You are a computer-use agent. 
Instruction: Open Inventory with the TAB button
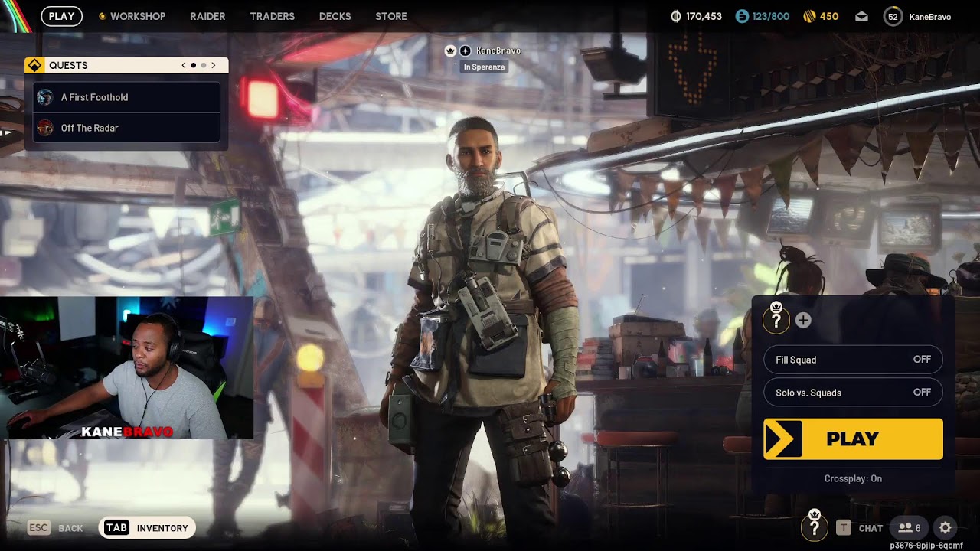click(147, 528)
